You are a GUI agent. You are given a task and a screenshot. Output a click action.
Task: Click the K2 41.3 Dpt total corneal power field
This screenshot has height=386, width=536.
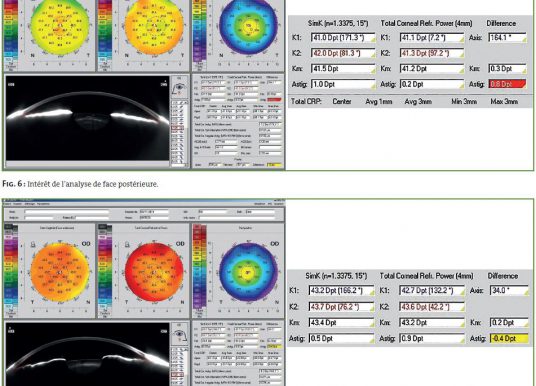point(432,53)
